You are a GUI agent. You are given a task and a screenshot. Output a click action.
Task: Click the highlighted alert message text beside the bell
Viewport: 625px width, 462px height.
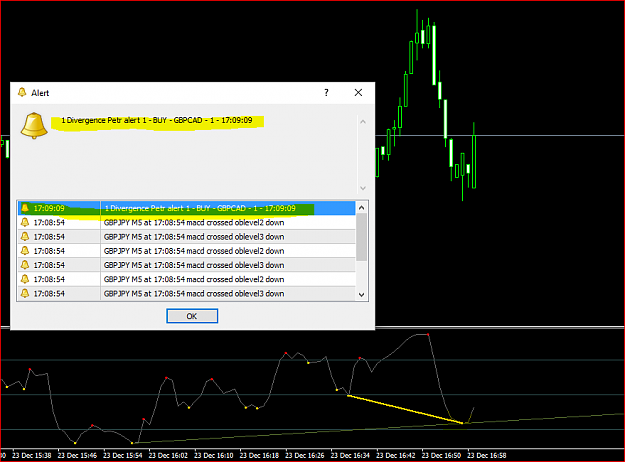pos(157,120)
